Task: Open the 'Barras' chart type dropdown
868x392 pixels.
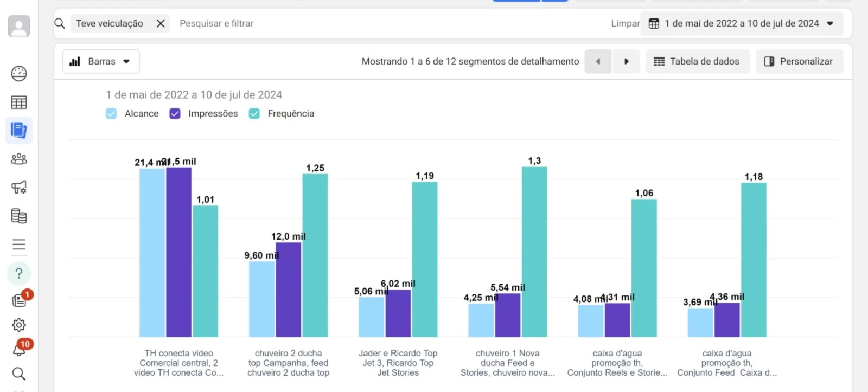Action: (101, 61)
